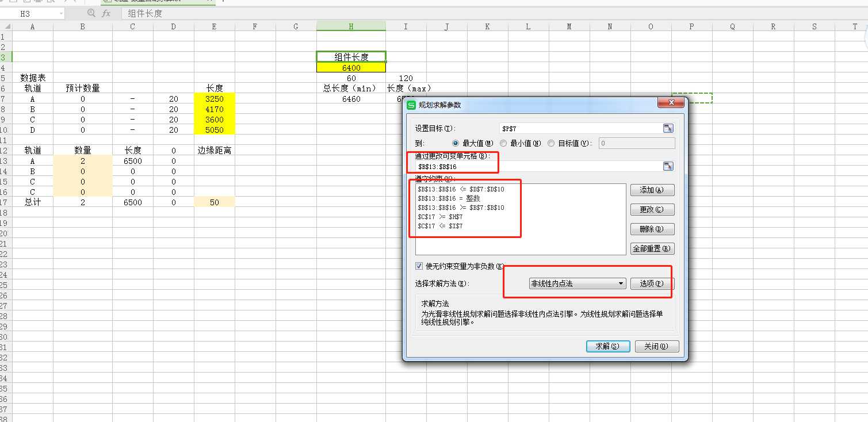
Task: Select constraint $B$13:$B$16 >= $B$7:$B$10
Action: coord(461,208)
